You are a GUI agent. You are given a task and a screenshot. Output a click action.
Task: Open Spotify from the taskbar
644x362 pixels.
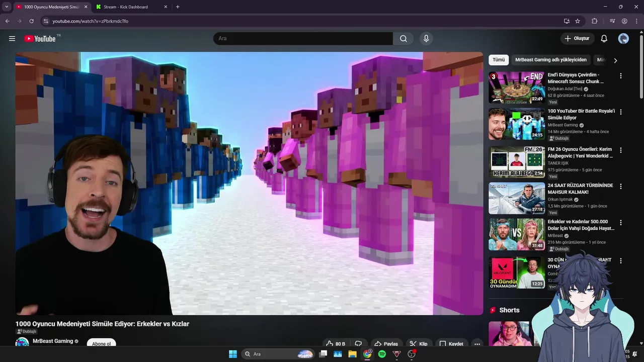pyautogui.click(x=382, y=354)
